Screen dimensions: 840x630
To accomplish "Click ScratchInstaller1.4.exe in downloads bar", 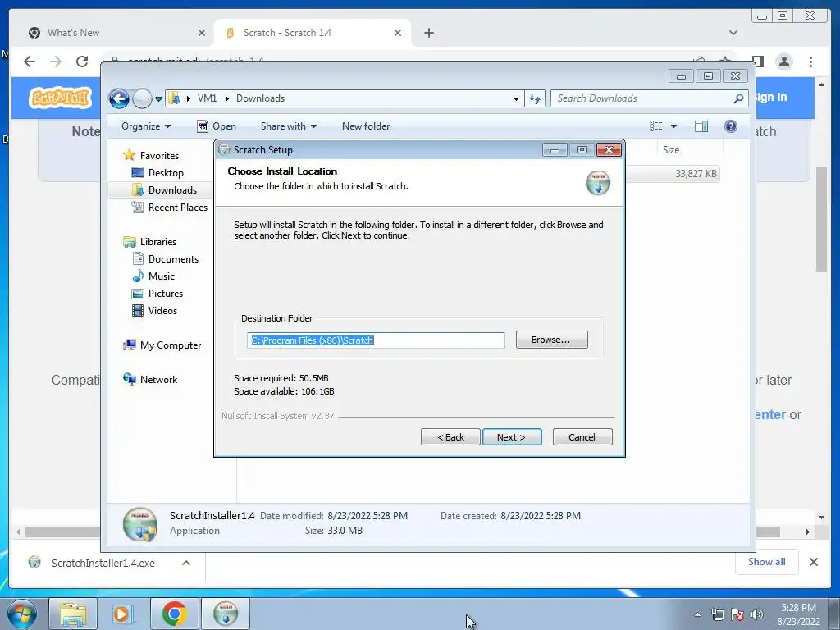I will [x=103, y=563].
